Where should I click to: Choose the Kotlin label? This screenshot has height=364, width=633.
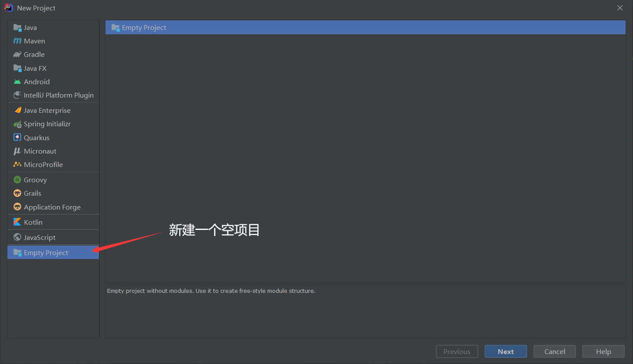tap(33, 222)
